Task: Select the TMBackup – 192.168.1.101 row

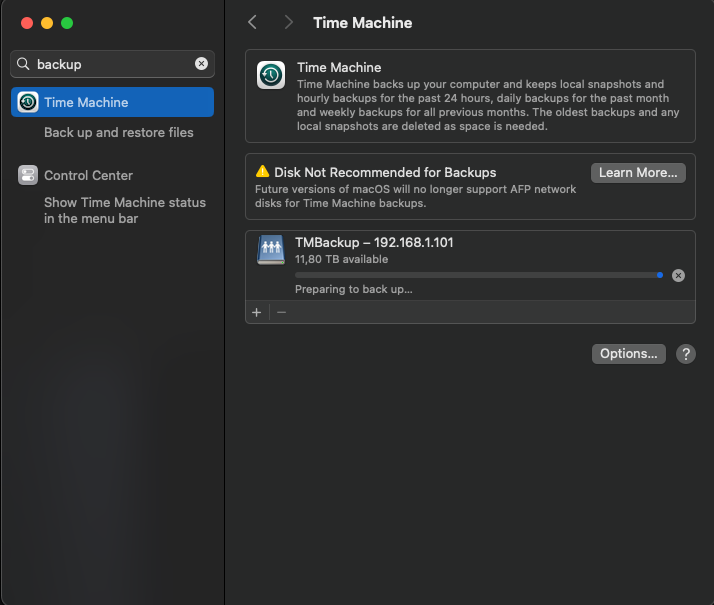Action: 470,265
